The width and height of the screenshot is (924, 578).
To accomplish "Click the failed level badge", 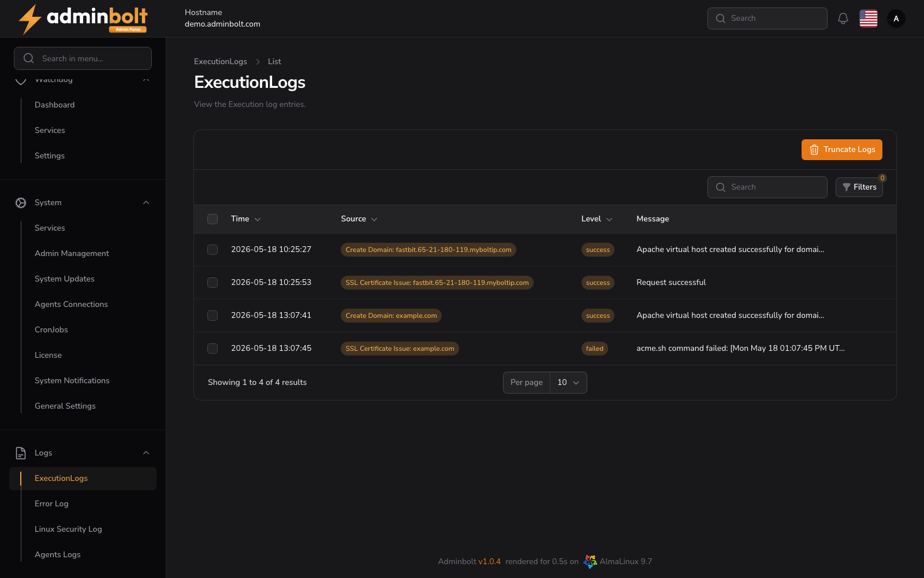I will (x=595, y=349).
